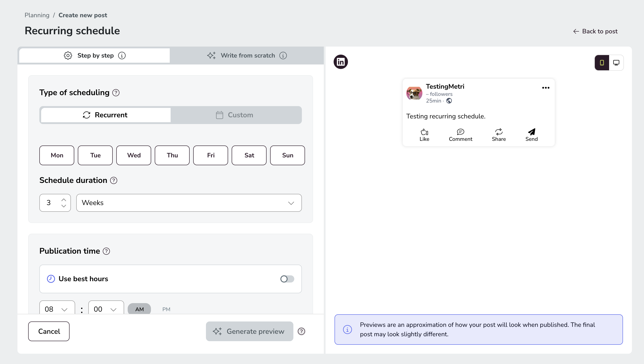Click the Cancel button

[x=49, y=331]
